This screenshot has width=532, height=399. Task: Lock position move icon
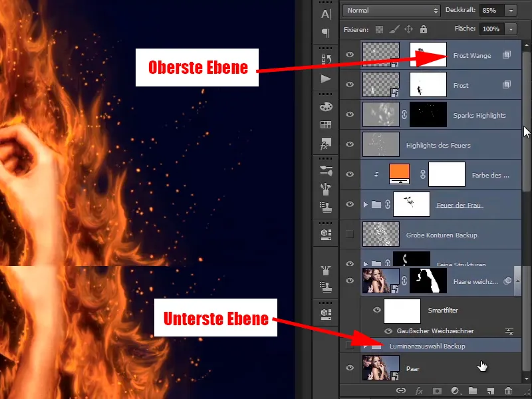(408, 29)
